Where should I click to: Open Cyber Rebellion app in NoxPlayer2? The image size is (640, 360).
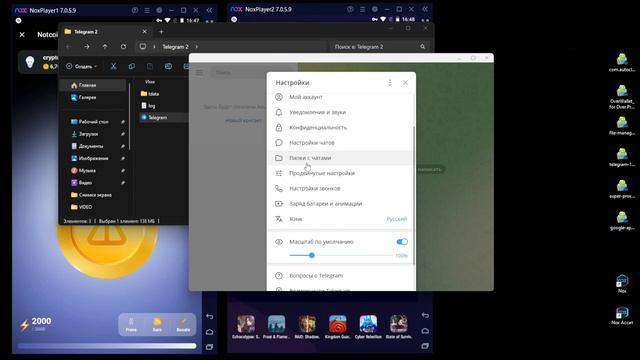368,327
